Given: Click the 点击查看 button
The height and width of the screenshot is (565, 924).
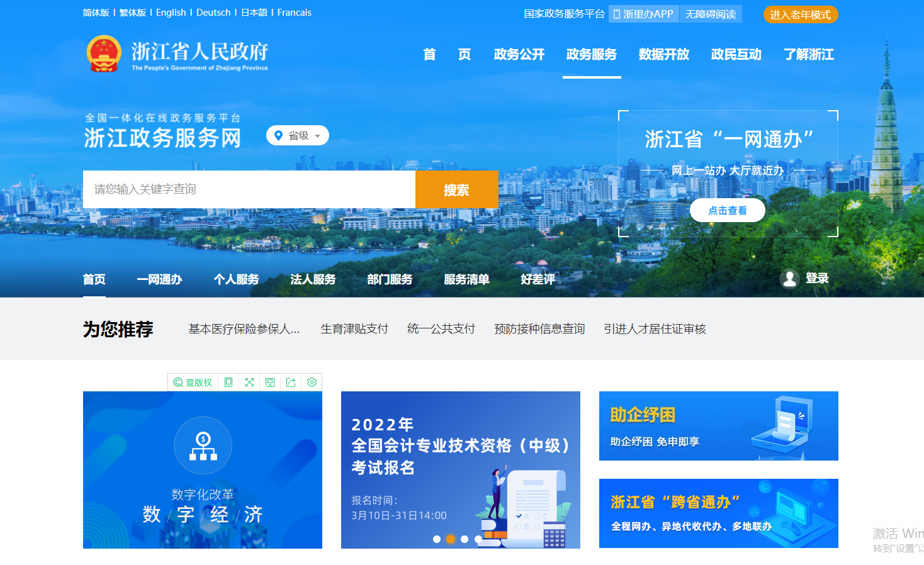Looking at the screenshot, I should (x=728, y=210).
